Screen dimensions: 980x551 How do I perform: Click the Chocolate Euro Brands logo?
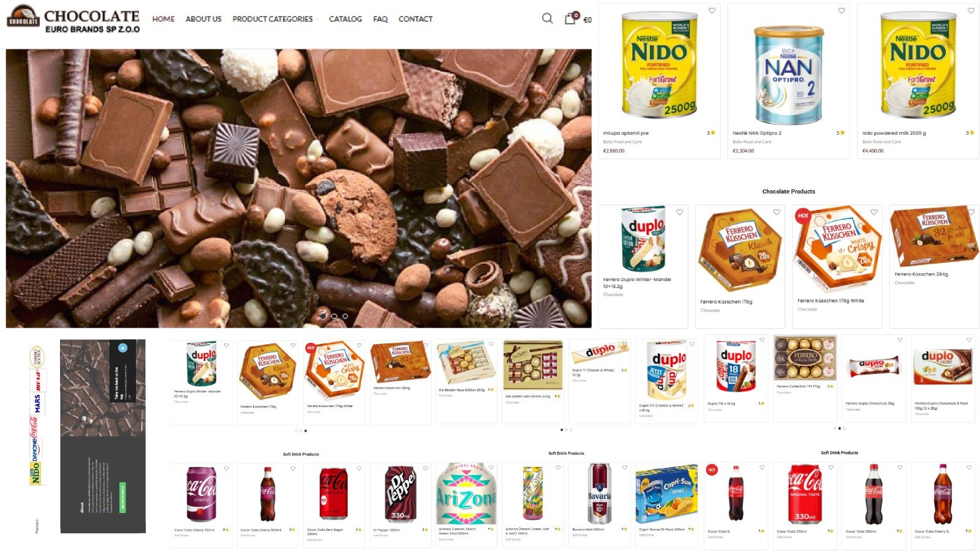tap(73, 18)
